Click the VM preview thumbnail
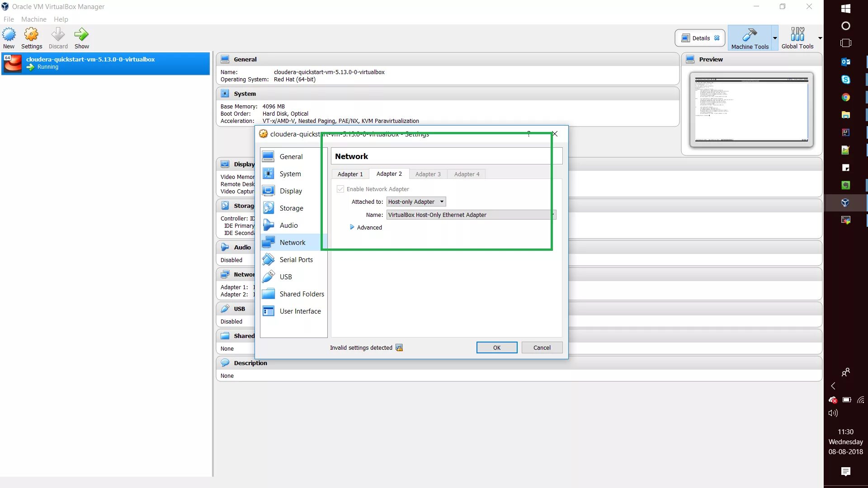The height and width of the screenshot is (488, 868). coord(751,109)
